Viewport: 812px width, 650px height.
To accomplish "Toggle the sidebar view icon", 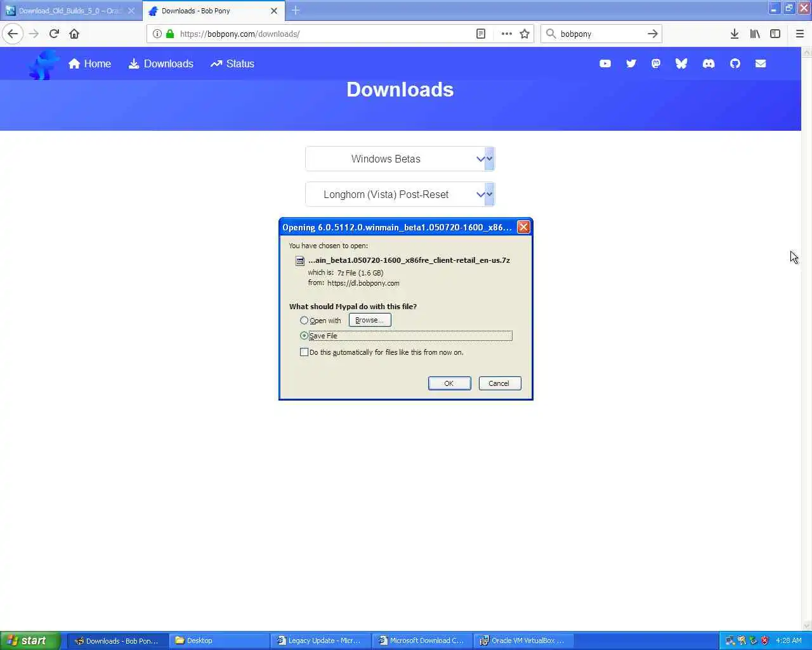I will click(x=775, y=34).
